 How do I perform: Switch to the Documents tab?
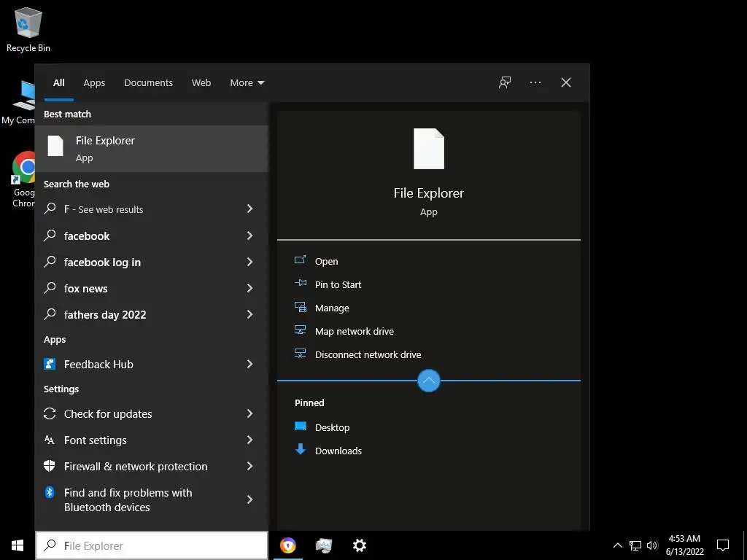pos(148,82)
